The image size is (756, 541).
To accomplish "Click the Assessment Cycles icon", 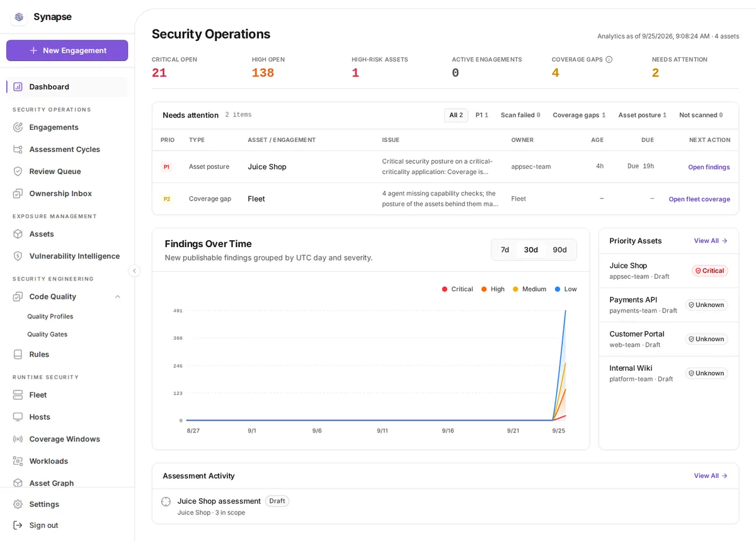I will click(x=18, y=149).
